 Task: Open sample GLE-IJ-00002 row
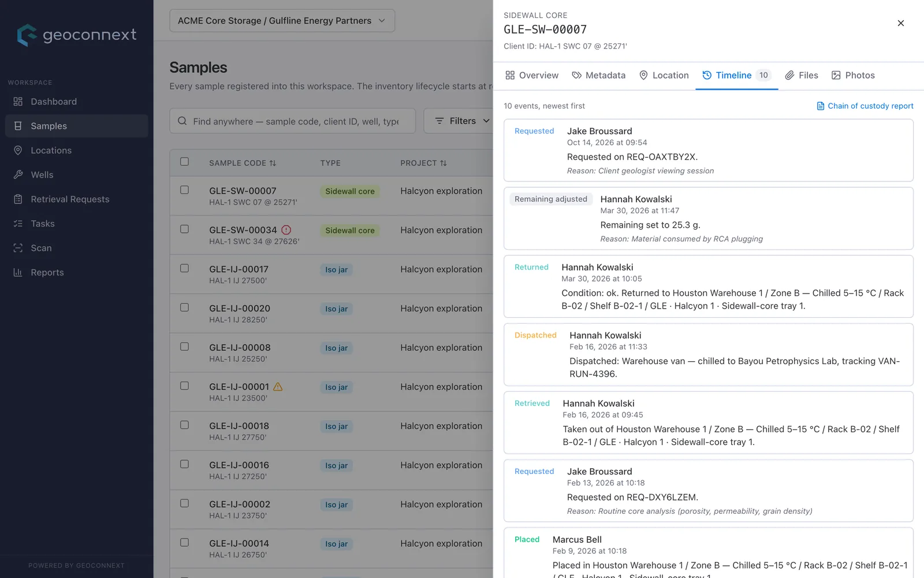coord(331,510)
